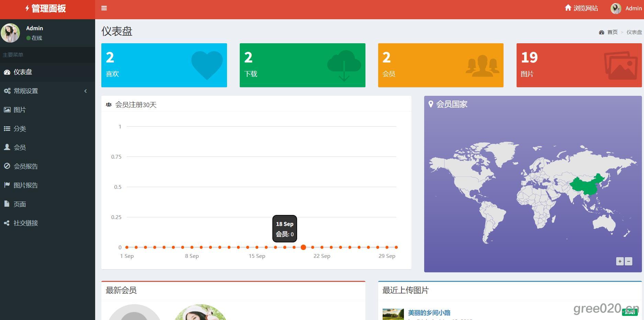This screenshot has height=320, width=644.
Task: Click the heart icon on the 喜欢 card
Action: [x=207, y=65]
